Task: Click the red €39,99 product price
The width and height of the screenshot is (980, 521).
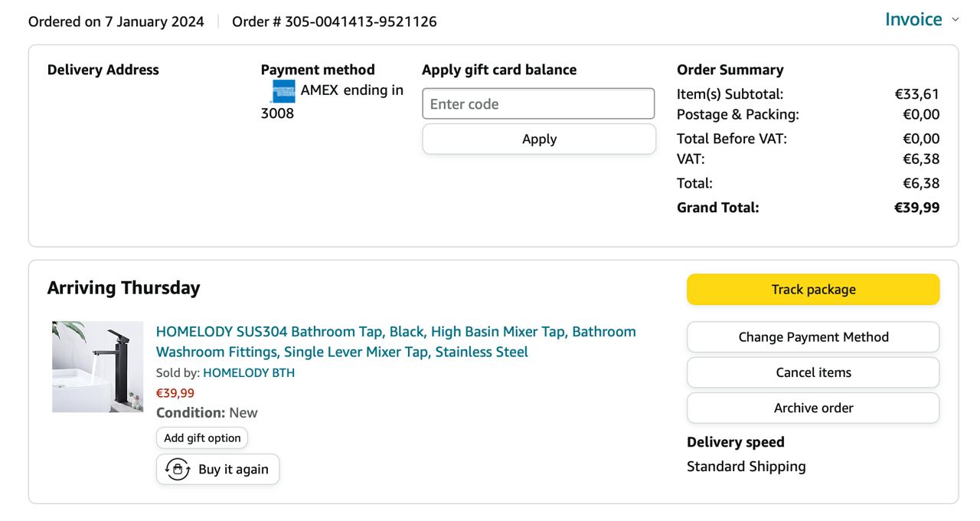Action: pyautogui.click(x=175, y=393)
